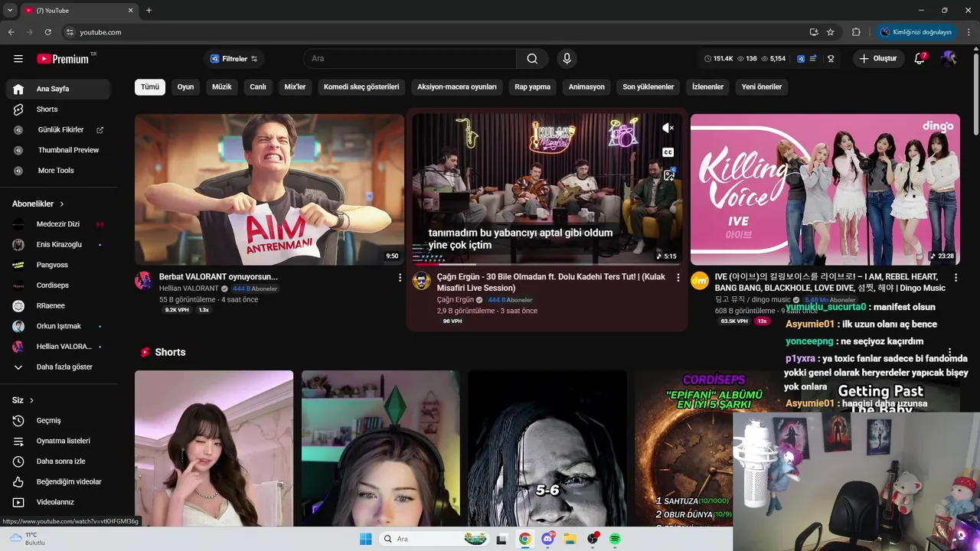The width and height of the screenshot is (980, 551).
Task: Open Thumbnail Preview tool
Action: (58, 150)
